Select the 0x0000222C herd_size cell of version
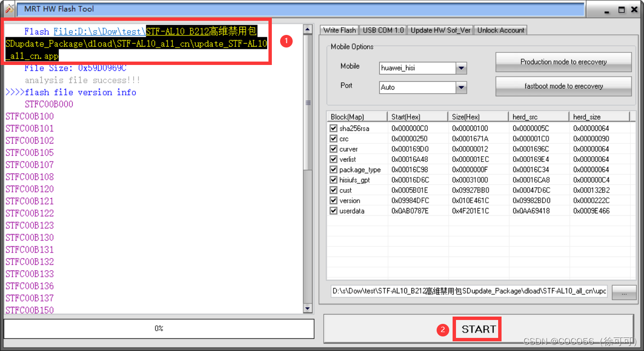The height and width of the screenshot is (351, 644). 591,200
